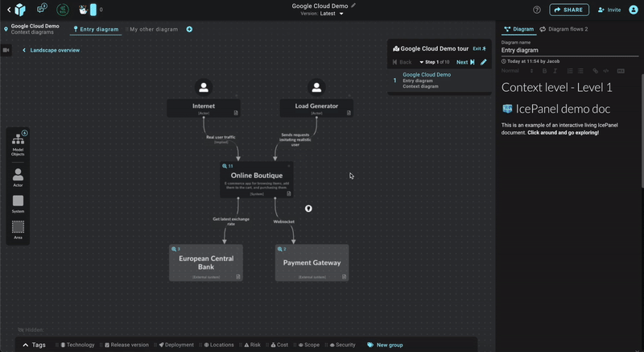The image size is (644, 352).
Task: Open the help question mark icon
Action: pos(536,10)
